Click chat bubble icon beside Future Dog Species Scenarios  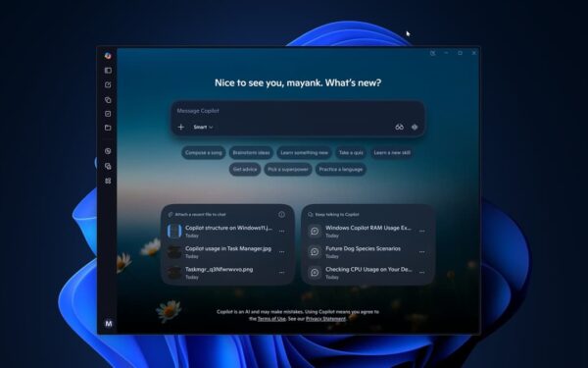315,251
